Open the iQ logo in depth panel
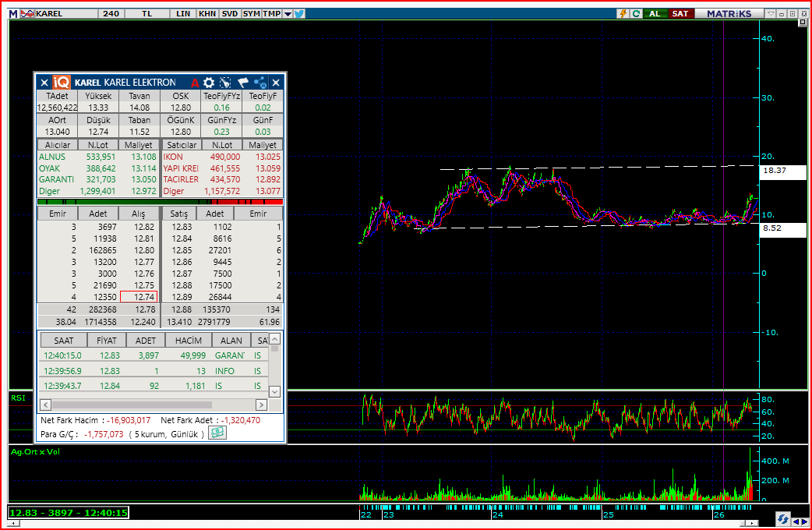 (61, 83)
